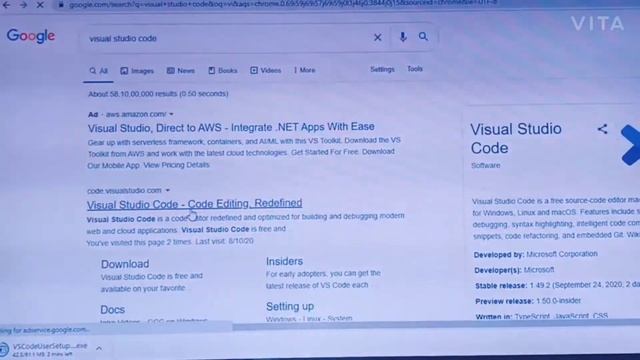The width and height of the screenshot is (640, 360).
Task: Open search Tools
Action: (x=415, y=69)
